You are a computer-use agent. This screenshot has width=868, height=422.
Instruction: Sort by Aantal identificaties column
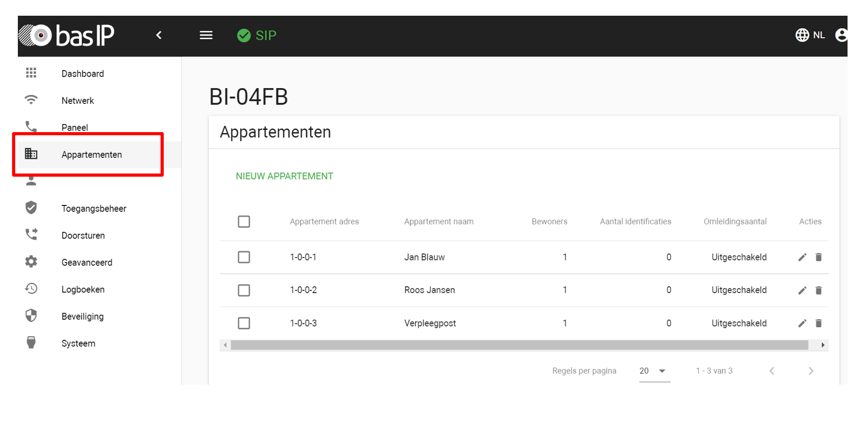(636, 222)
